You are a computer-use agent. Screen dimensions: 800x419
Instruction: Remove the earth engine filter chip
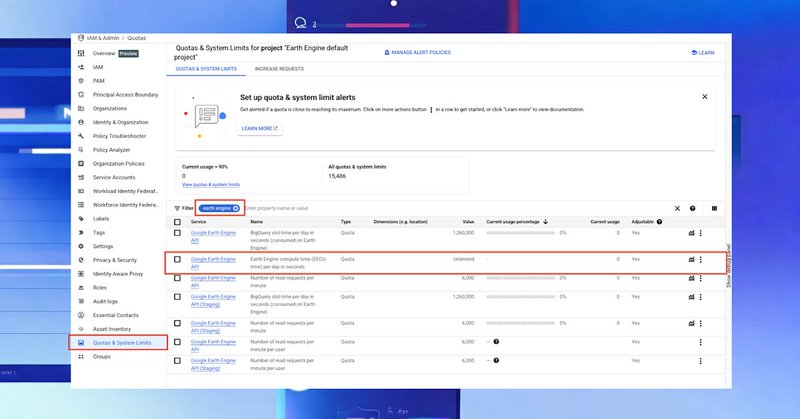coord(236,208)
